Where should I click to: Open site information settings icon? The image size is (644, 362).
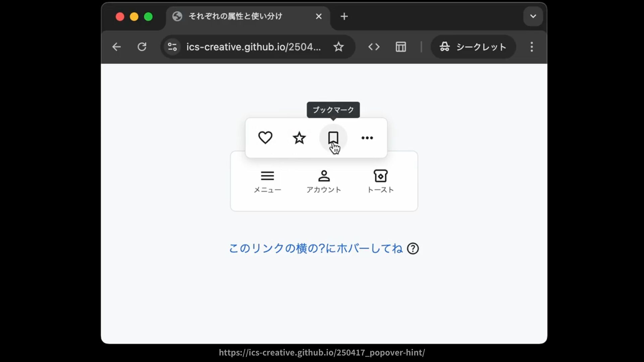(172, 47)
